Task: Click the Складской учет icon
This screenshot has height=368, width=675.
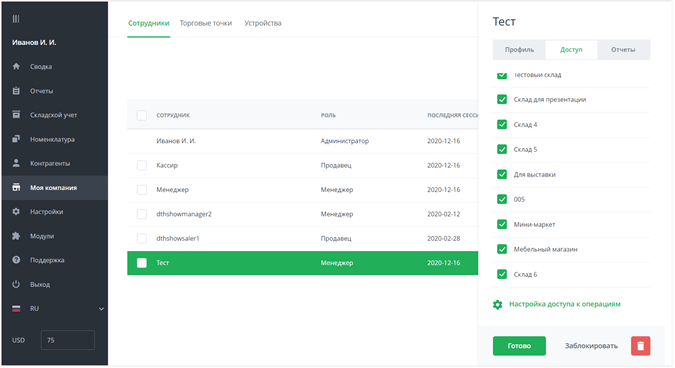Action: (x=16, y=114)
